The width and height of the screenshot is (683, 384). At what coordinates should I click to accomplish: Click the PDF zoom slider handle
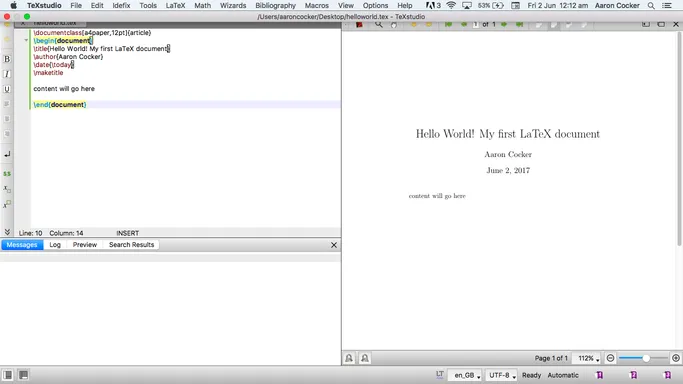(x=646, y=358)
